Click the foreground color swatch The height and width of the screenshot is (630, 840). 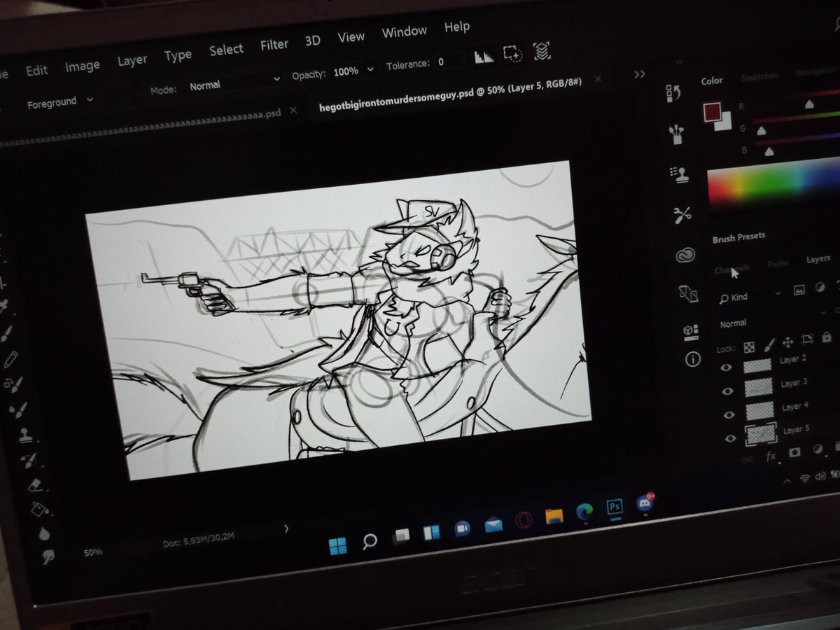coord(713,113)
